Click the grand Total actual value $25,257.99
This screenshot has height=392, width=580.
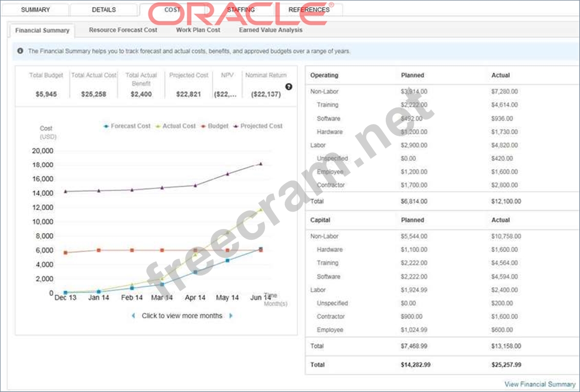[x=506, y=365]
